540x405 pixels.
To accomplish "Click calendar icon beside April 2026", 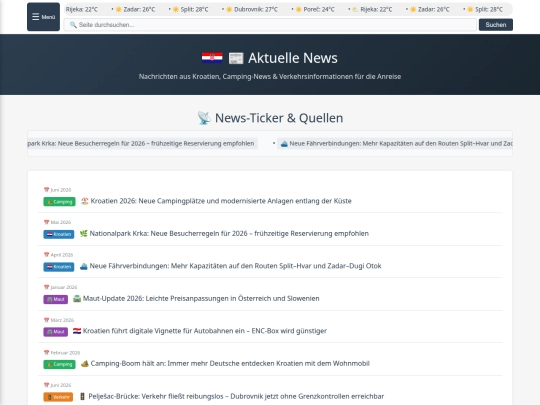I will (46, 255).
